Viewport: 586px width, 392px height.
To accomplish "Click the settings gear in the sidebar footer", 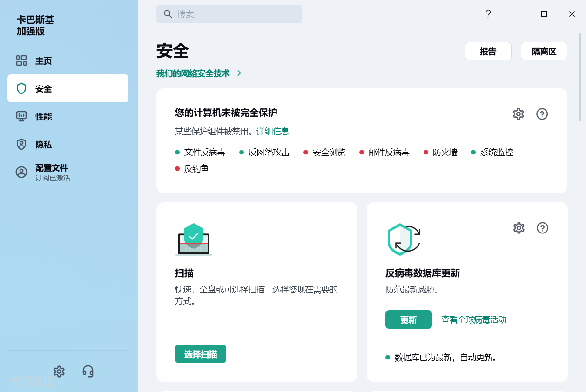I will (x=59, y=371).
